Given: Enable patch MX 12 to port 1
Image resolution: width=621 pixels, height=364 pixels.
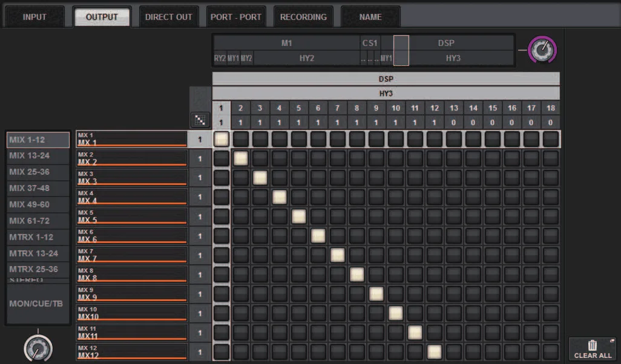Looking at the screenshot, I should 222,352.
